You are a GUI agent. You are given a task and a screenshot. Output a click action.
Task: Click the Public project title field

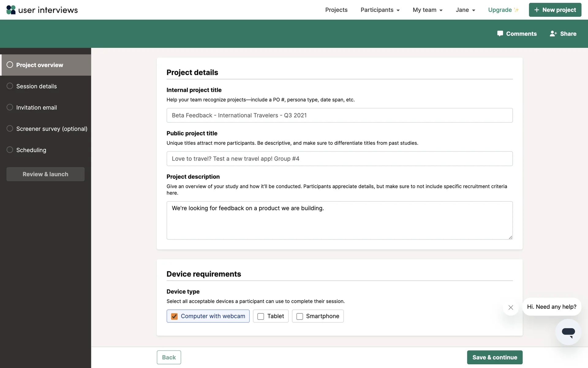(x=339, y=159)
